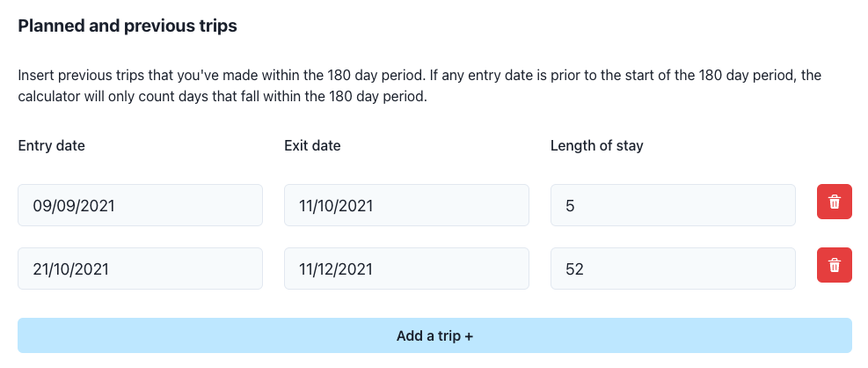Screen dimensions: 868x368
Task: Click the Add a trip + button
Action: (434, 335)
